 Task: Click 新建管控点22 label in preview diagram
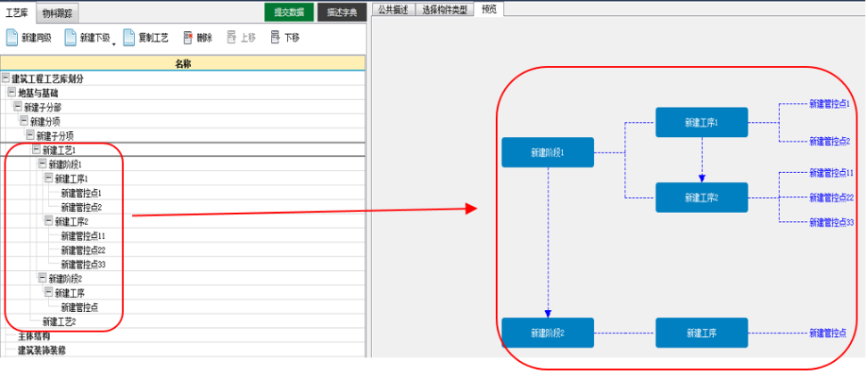tap(831, 197)
